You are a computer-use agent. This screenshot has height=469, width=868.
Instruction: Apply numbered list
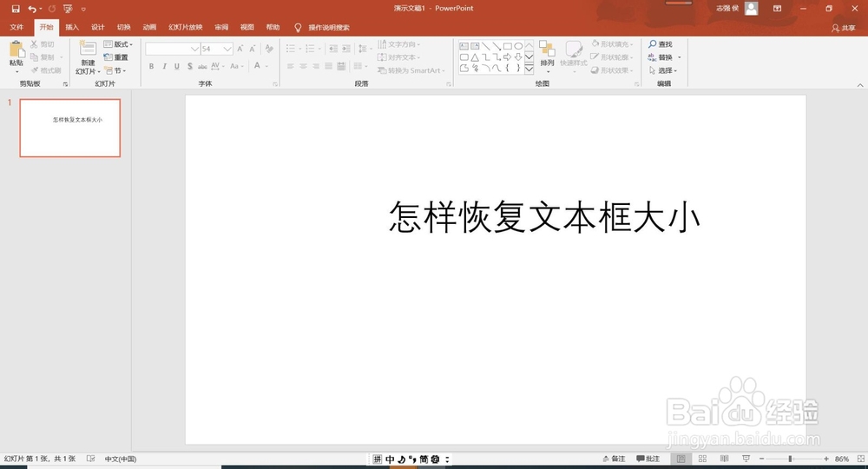point(310,49)
